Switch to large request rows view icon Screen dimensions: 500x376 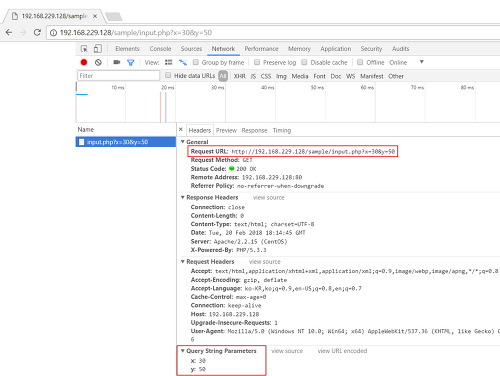(x=169, y=62)
